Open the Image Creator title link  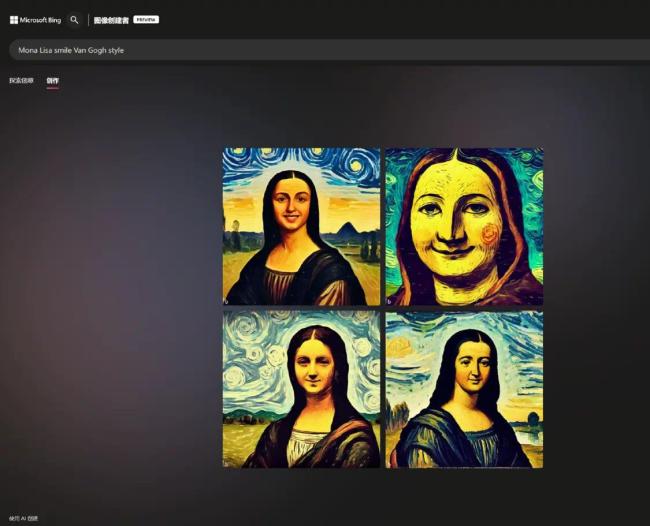111,20
